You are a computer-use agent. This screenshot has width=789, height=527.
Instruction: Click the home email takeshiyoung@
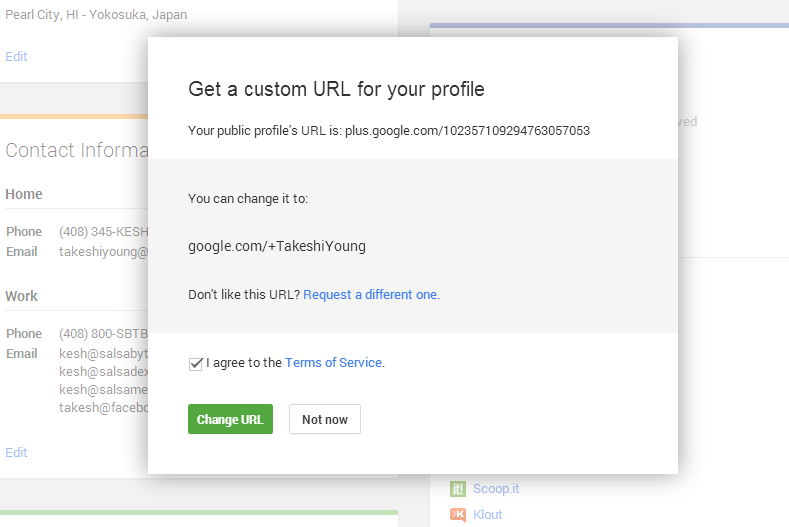click(103, 252)
